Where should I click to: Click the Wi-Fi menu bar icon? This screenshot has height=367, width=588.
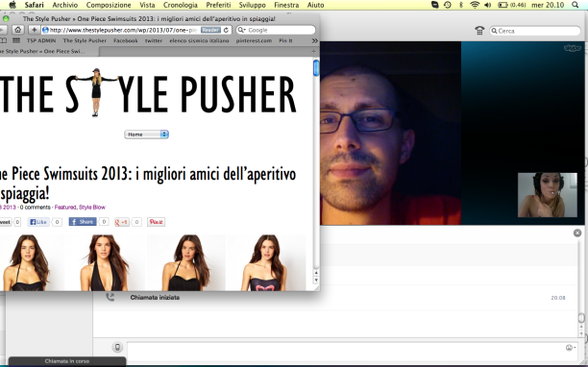coord(475,5)
